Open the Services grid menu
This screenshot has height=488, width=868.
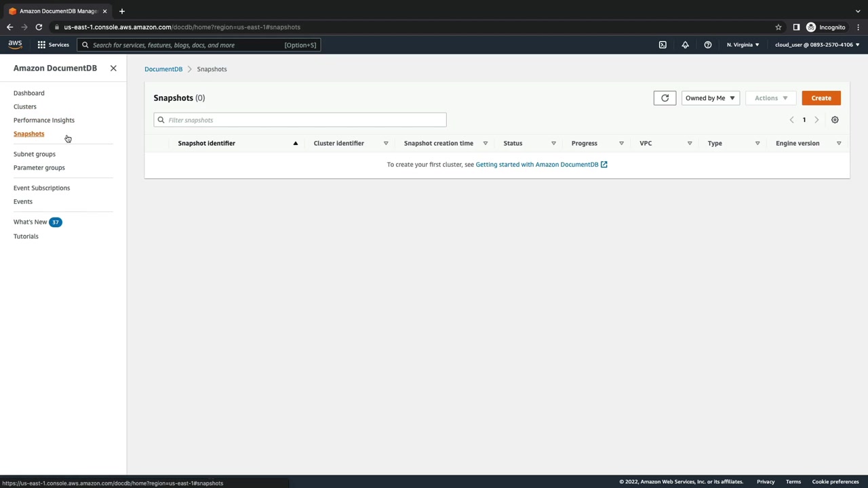53,45
